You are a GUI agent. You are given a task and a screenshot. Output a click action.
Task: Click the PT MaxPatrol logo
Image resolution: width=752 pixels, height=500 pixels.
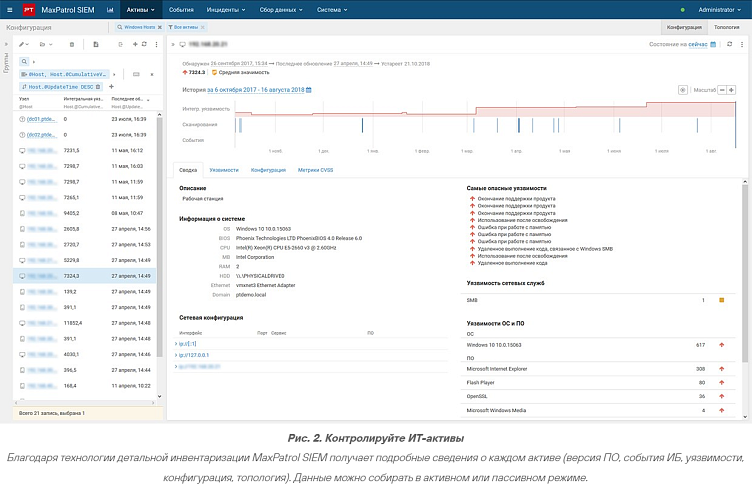coord(29,10)
